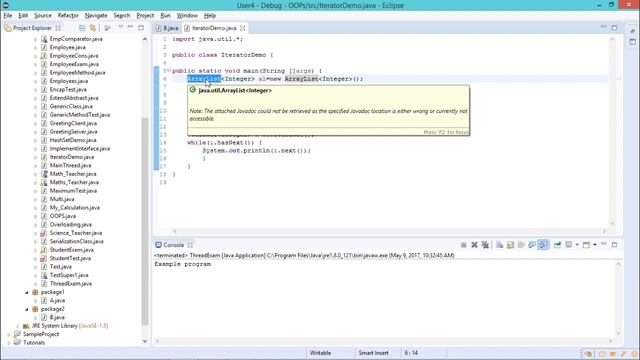Click Project Explorer scroll-down arrow
This screenshot has height=360, width=640.
(144, 342)
